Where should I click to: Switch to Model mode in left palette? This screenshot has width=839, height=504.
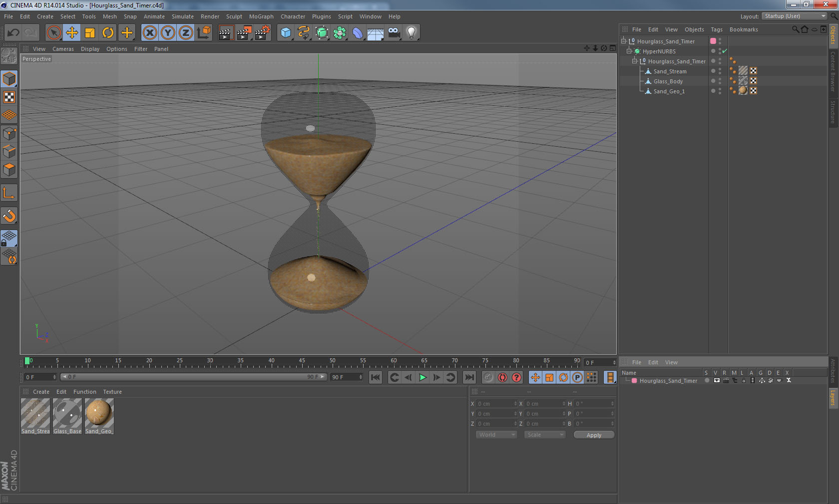coord(9,79)
